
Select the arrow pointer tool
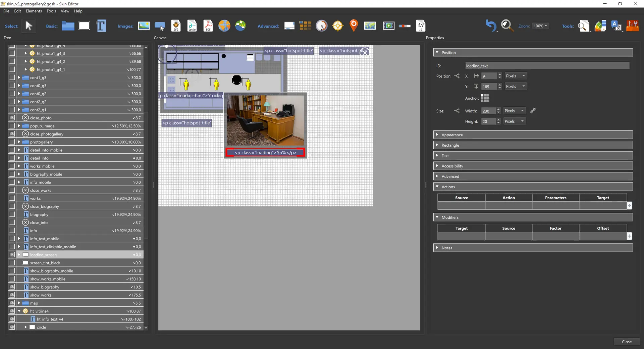(x=29, y=26)
